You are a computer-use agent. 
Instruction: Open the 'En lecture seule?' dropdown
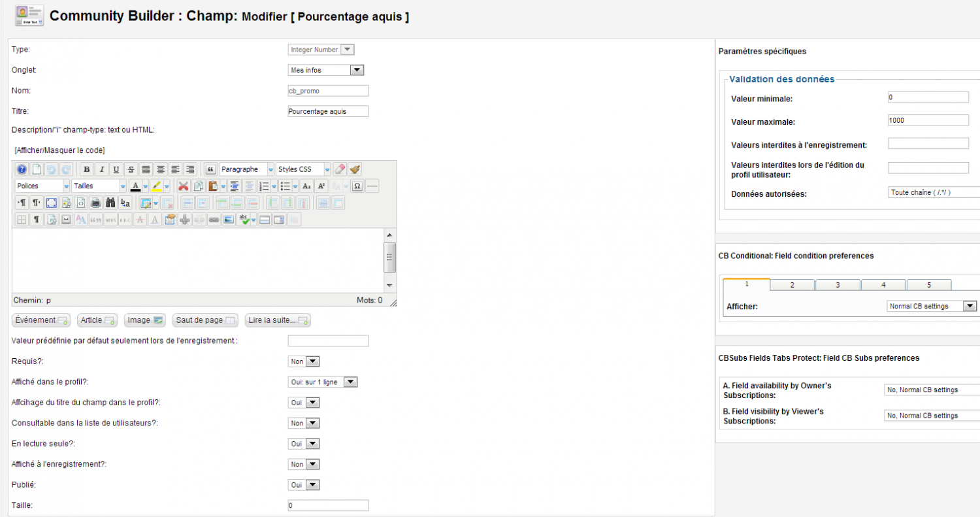(304, 444)
